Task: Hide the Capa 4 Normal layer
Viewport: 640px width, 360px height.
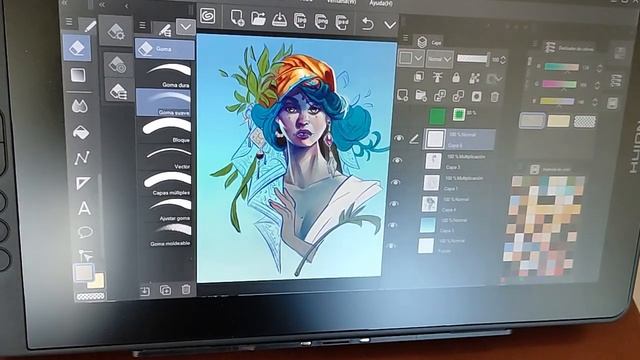Action: (x=393, y=203)
